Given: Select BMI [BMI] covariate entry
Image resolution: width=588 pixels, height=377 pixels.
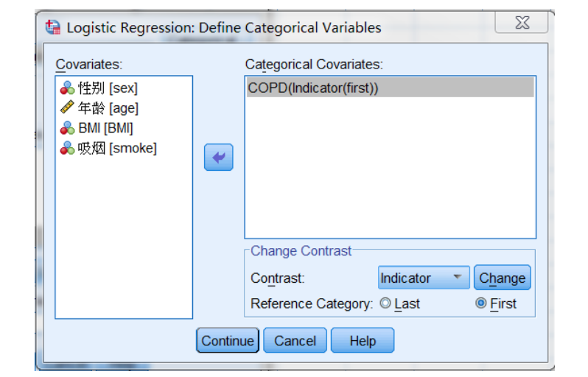Looking at the screenshot, I should [x=105, y=128].
